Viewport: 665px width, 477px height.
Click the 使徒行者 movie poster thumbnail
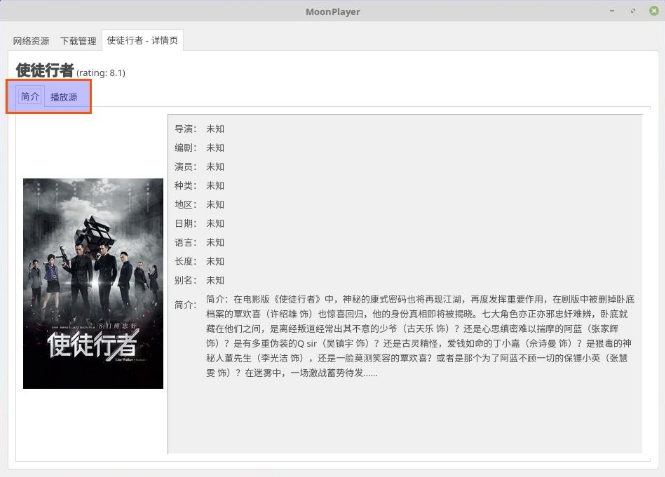pyautogui.click(x=93, y=283)
